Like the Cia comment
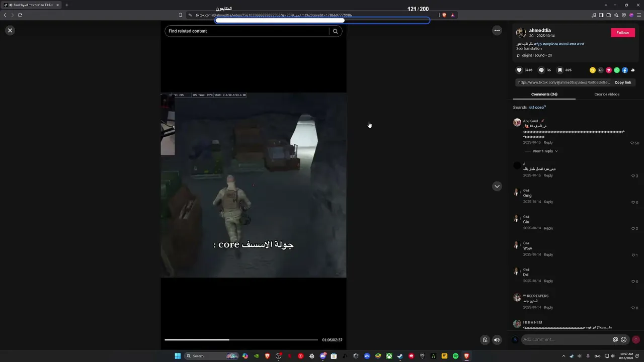Viewport: 644px width, 362px height. coord(633,229)
